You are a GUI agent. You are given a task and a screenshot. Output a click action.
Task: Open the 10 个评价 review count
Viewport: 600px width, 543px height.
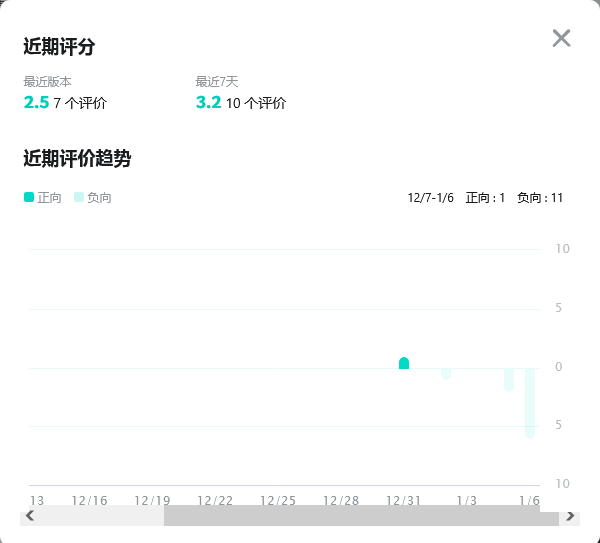coord(256,103)
